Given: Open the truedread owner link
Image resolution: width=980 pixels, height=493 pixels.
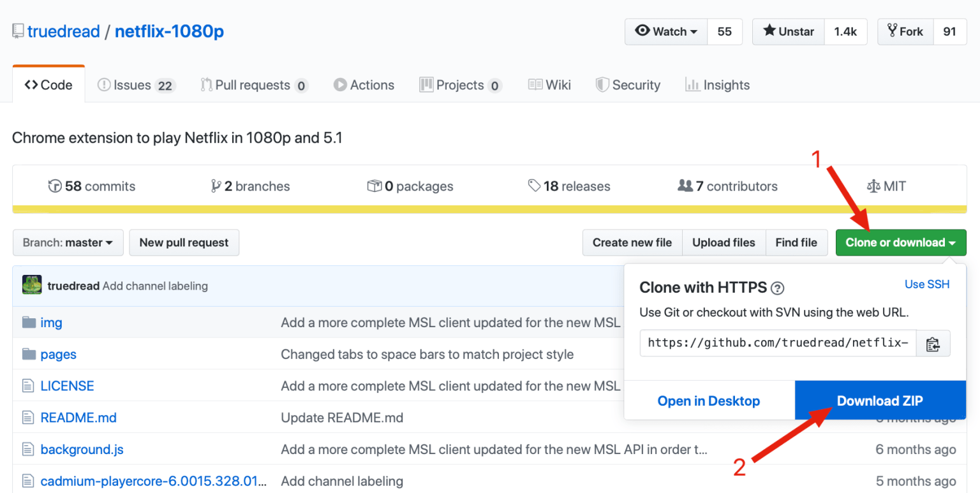Looking at the screenshot, I should click(x=64, y=31).
